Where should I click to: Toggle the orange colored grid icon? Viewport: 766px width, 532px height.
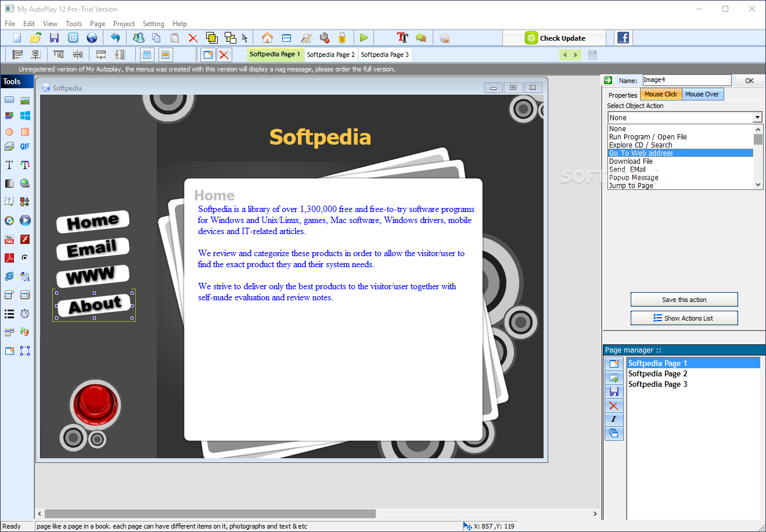coord(166,55)
